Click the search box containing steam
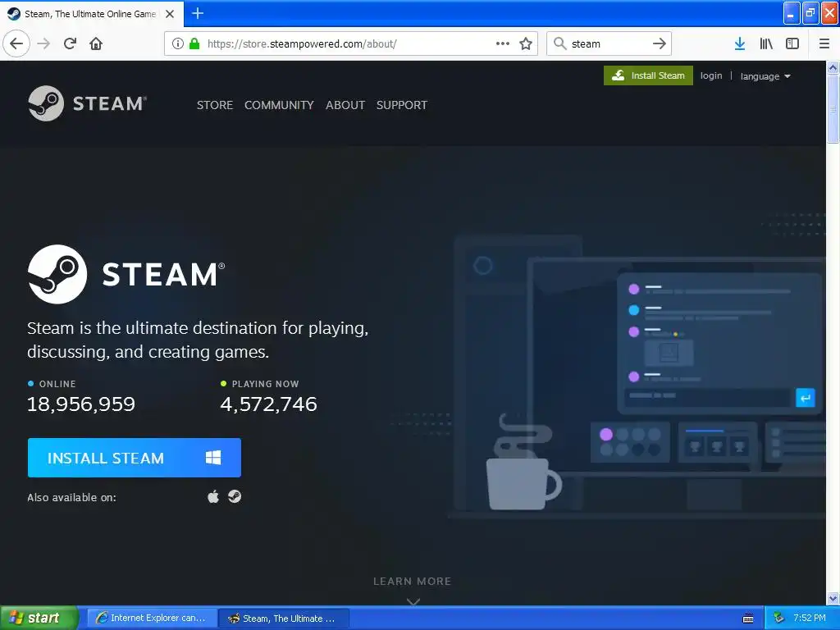Viewport: 840px width, 630px height. point(609,43)
